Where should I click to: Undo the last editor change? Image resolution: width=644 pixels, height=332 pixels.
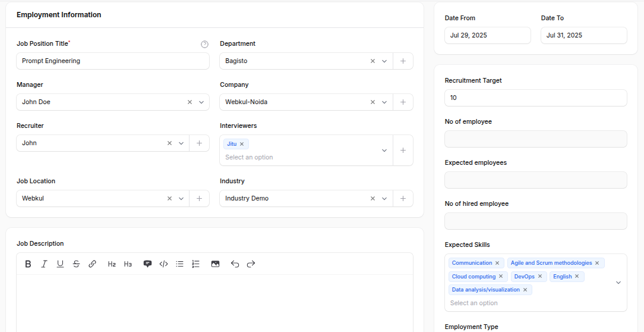coord(235,264)
